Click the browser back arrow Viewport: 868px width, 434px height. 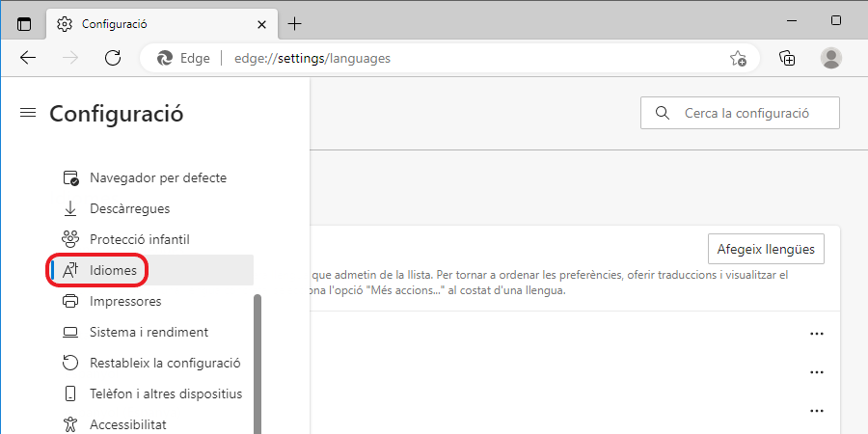click(28, 58)
